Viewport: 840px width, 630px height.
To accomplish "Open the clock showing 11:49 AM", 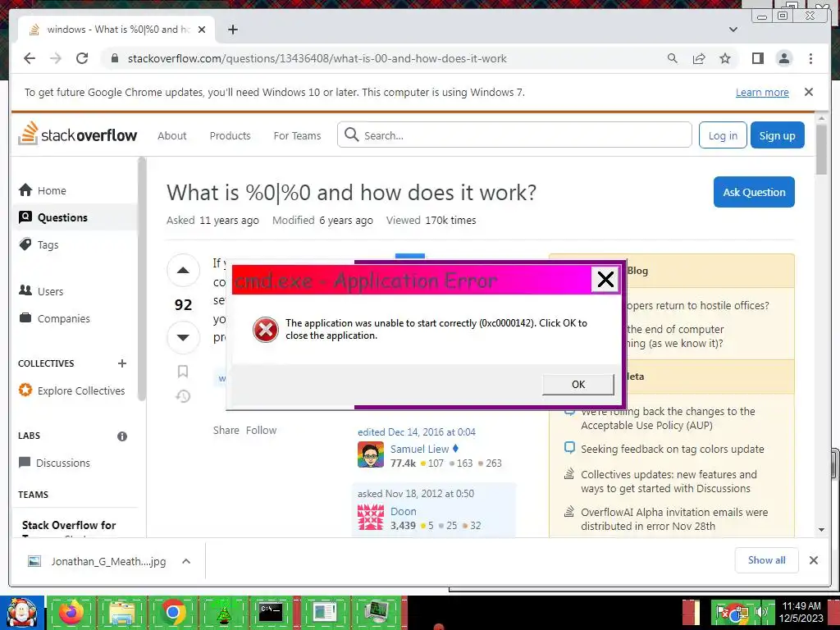I will 801,612.
